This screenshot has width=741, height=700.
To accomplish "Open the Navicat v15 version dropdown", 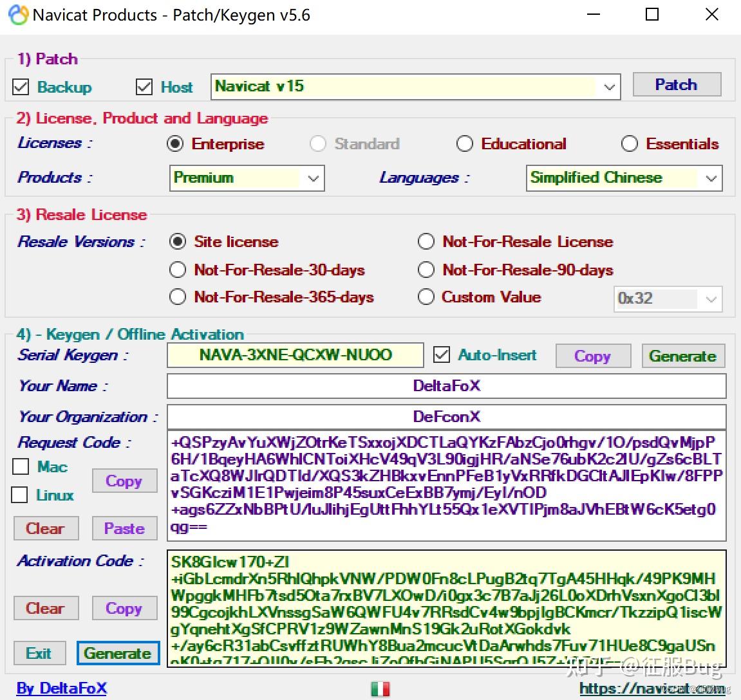I will [x=415, y=87].
